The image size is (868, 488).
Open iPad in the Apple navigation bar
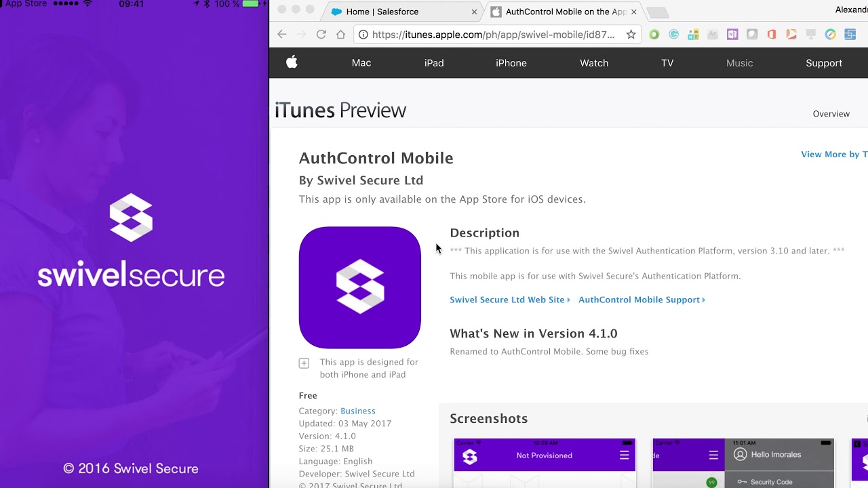[x=434, y=63]
